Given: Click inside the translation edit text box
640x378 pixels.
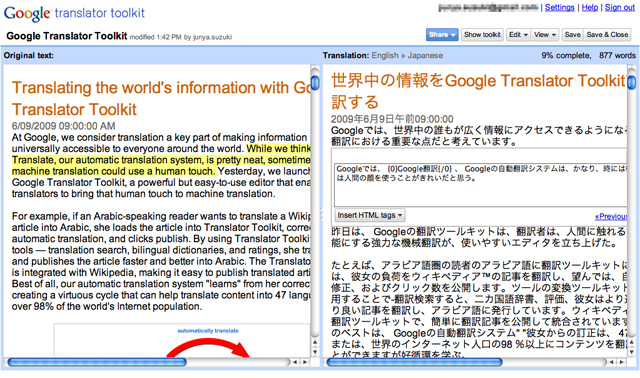Looking at the screenshot, I should tap(481, 185).
